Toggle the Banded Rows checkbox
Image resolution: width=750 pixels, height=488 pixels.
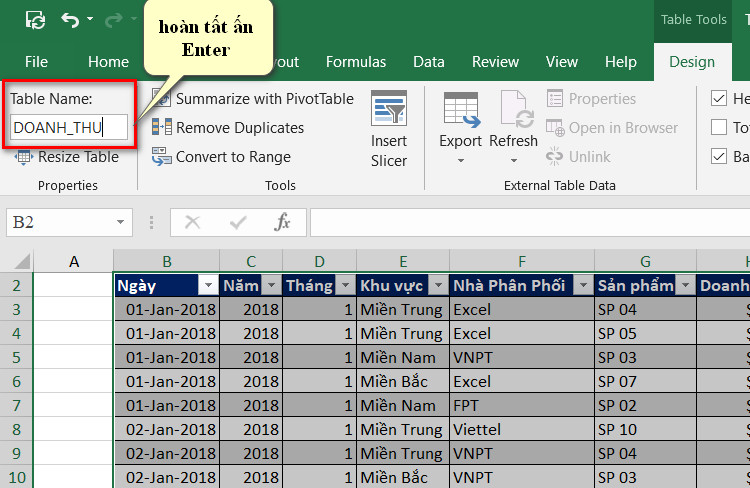719,156
